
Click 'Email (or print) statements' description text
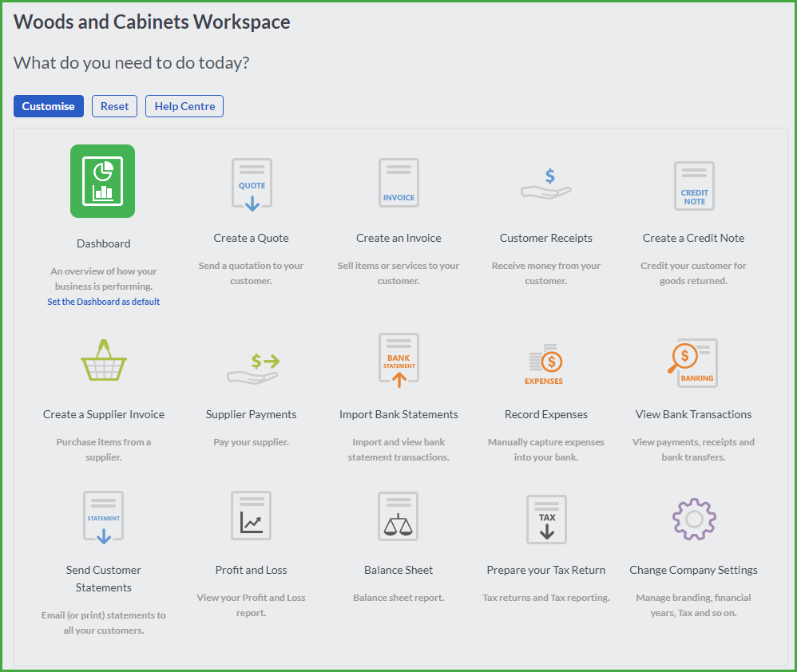click(104, 623)
